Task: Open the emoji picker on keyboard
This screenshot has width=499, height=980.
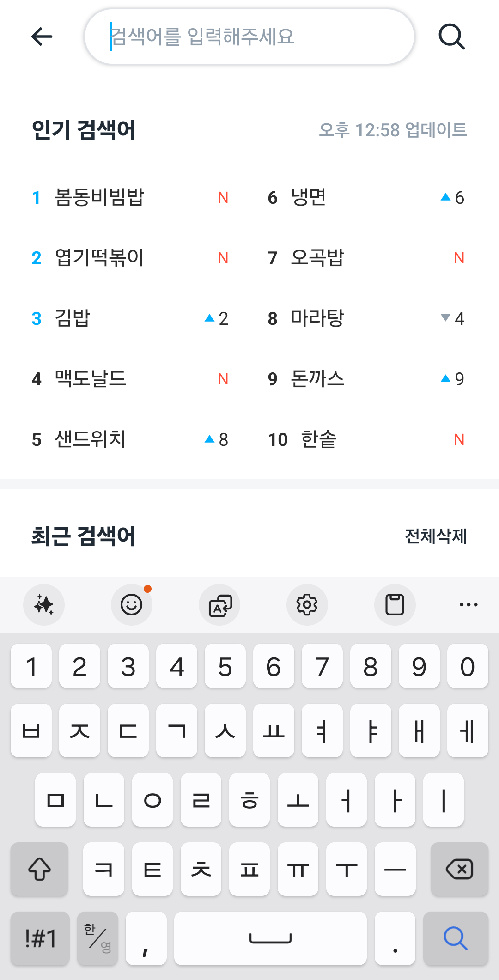Action: (x=132, y=604)
